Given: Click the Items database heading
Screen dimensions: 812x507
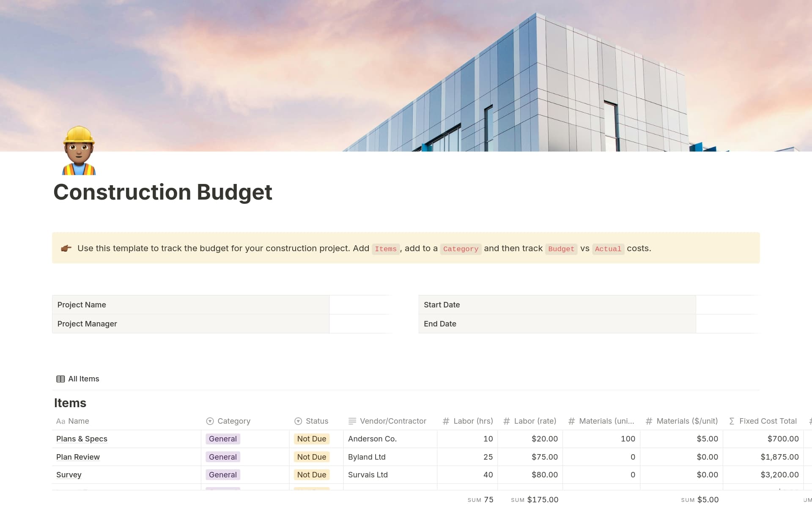Looking at the screenshot, I should [x=70, y=403].
